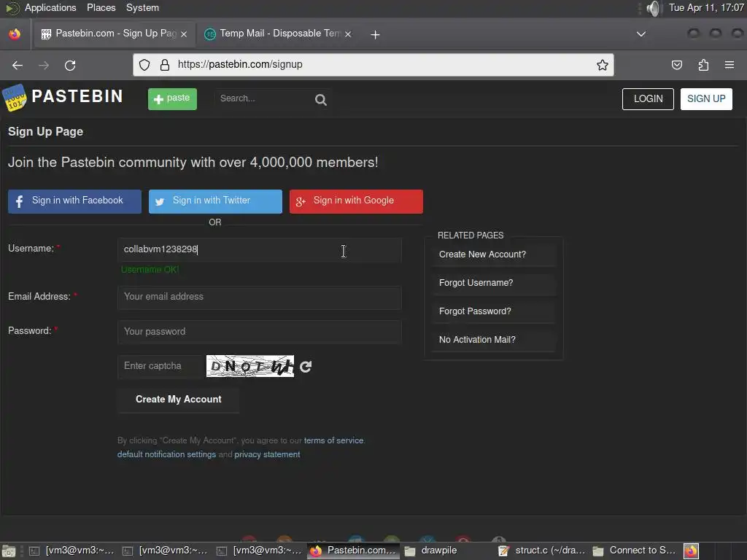Open the Firefox hamburger menu
The image size is (747, 560).
click(729, 65)
